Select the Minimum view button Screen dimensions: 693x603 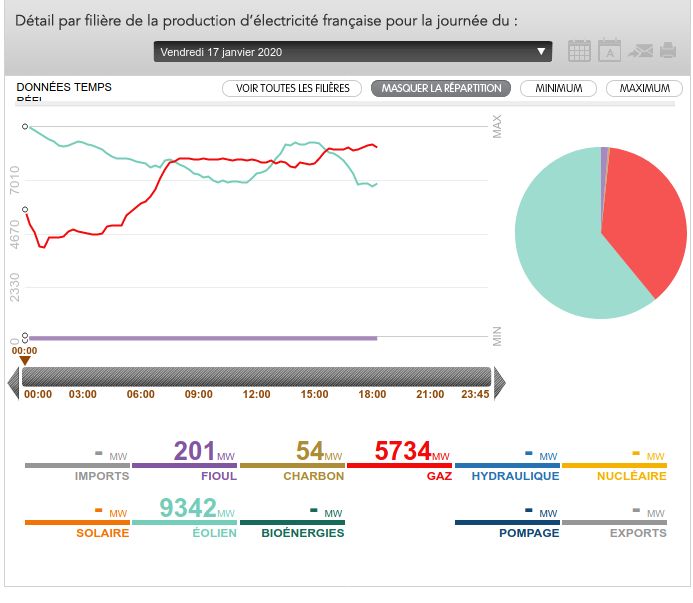click(x=558, y=88)
